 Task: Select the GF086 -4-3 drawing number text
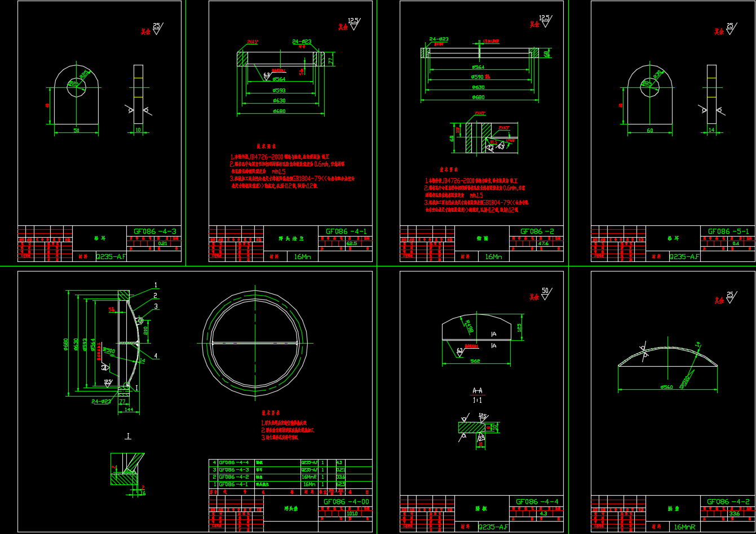154,232
